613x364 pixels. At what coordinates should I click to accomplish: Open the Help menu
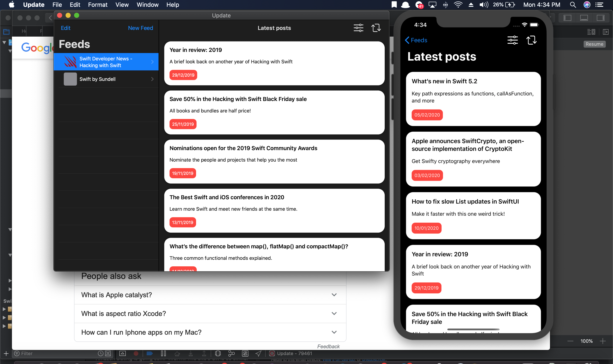tap(173, 5)
